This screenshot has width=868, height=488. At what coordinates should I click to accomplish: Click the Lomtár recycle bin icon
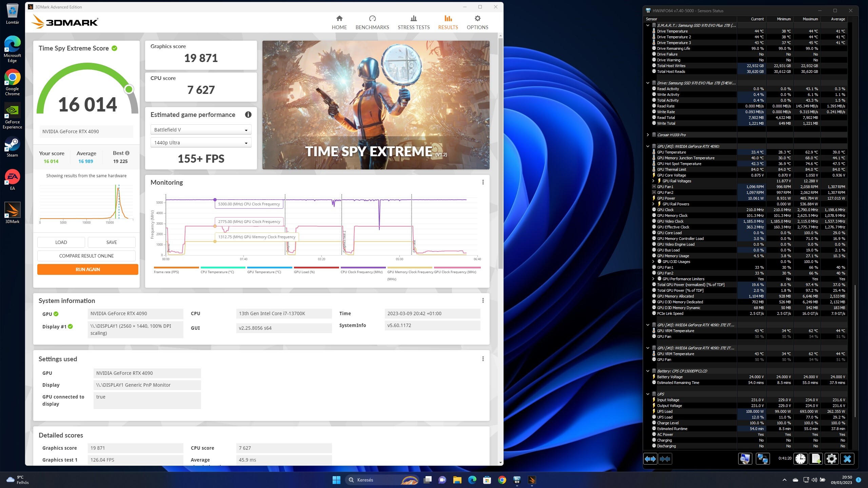point(13,14)
